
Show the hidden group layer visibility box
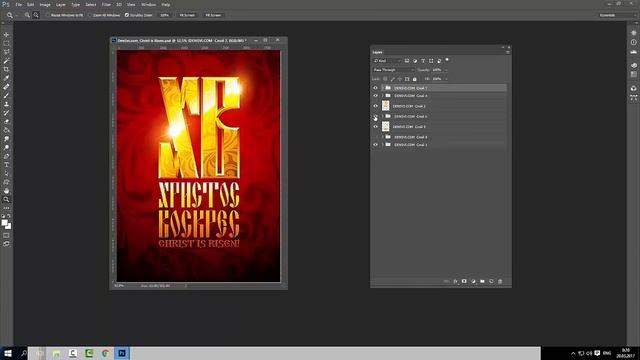pos(376,137)
